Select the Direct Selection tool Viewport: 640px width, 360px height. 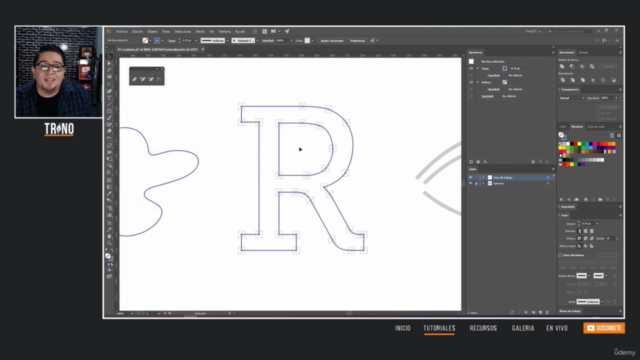109,63
